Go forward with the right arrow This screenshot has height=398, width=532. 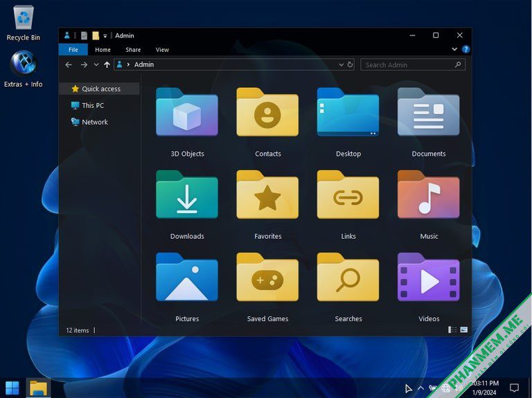(x=84, y=64)
